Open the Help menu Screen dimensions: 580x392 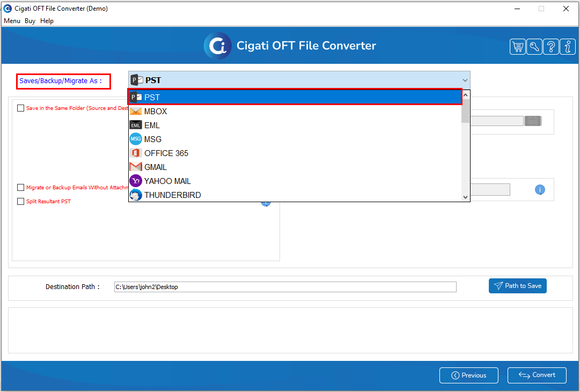click(47, 21)
